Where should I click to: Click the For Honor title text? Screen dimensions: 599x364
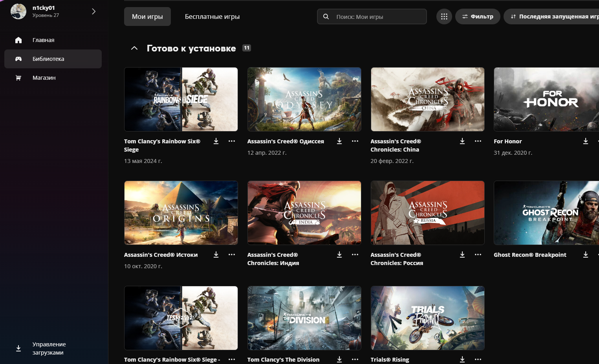point(508,141)
